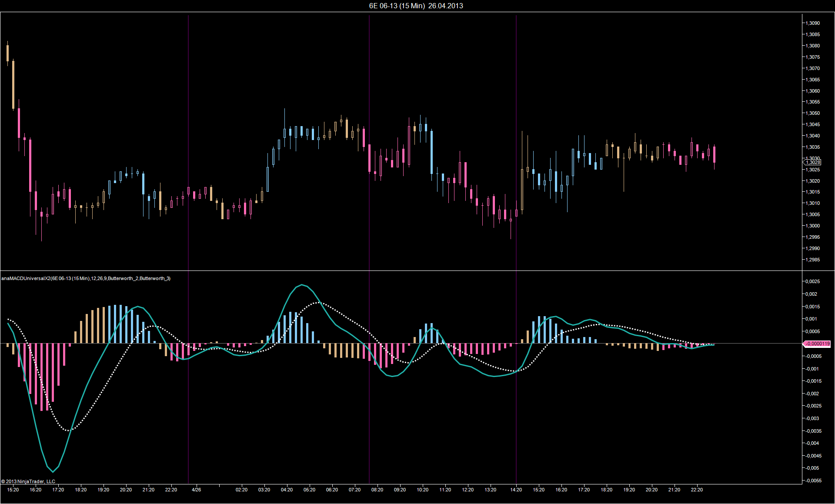Viewport: 835px width, 504px height.
Task: Click the NinjaTrader, LLC copyright text
Action: 28,481
